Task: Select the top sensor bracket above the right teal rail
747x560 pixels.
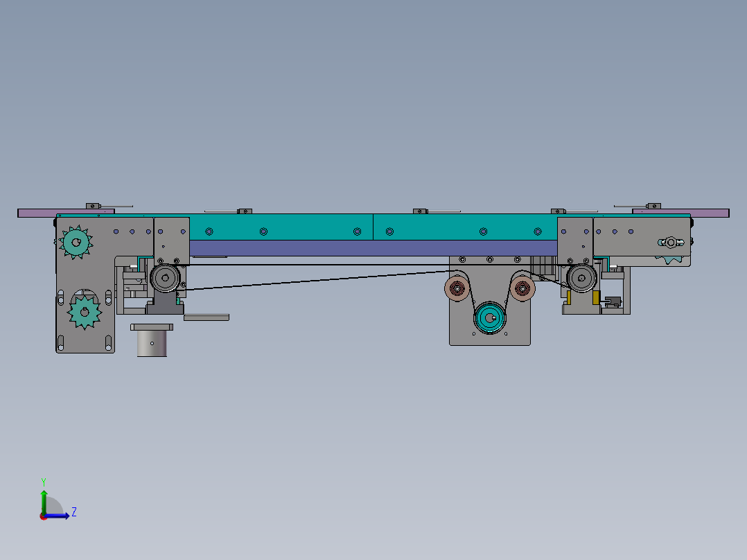Action: [420, 211]
